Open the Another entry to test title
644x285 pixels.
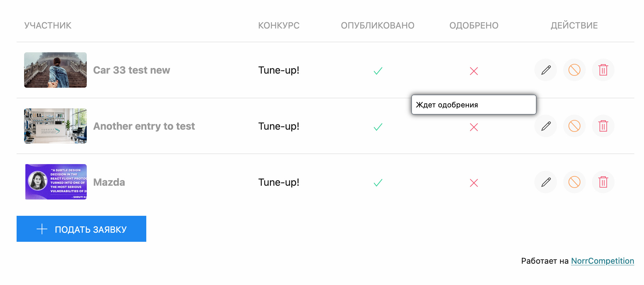pos(144,126)
